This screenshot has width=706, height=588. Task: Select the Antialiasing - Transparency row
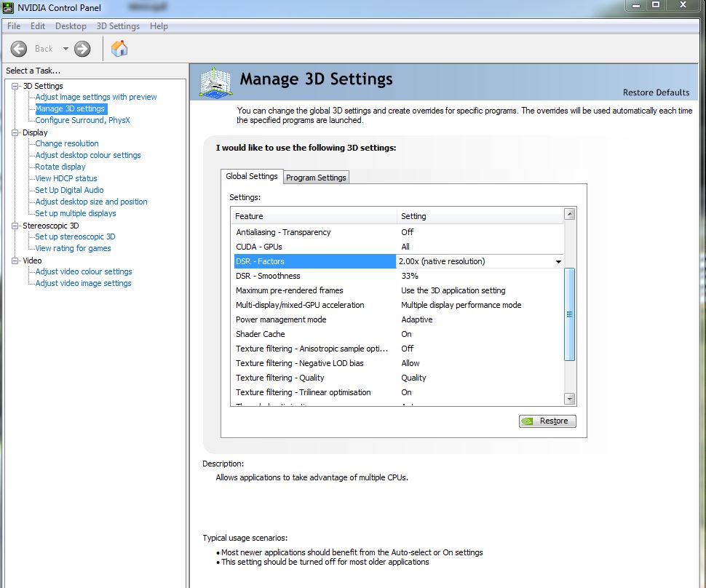point(398,232)
